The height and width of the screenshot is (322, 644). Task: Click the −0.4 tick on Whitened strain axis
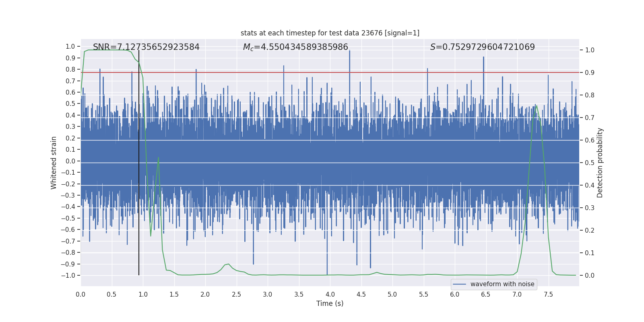pyautogui.click(x=68, y=207)
